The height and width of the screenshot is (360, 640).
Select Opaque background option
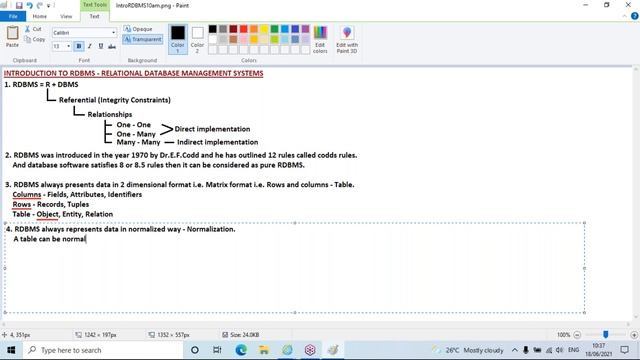138,29
